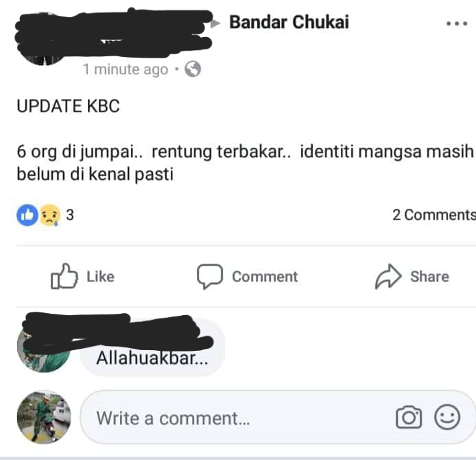Click the blue thumbs-up reaction icon

coord(27,215)
